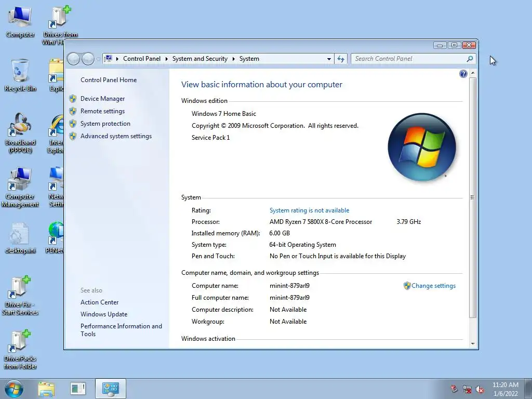Open Windows Update link
Screen dimensions: 532x399
tap(104, 314)
